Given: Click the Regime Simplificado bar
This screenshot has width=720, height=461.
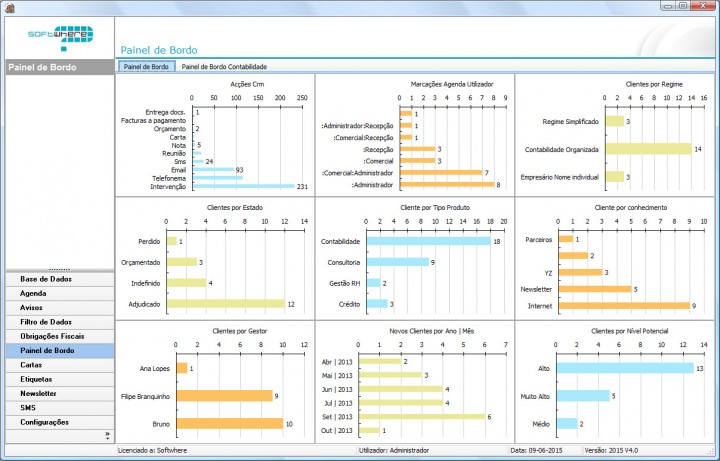Looking at the screenshot, I should click(615, 121).
